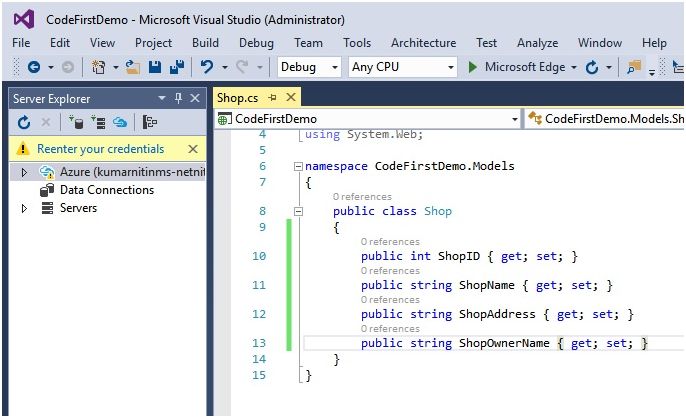The height and width of the screenshot is (418, 686).
Task: Open the browser refresh options dropdown arrow
Action: click(x=609, y=67)
